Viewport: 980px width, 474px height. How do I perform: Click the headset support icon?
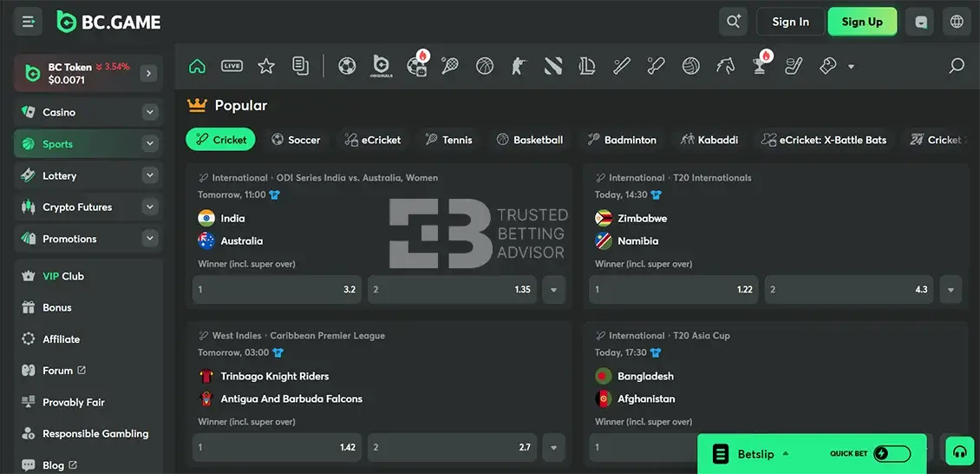point(960,452)
